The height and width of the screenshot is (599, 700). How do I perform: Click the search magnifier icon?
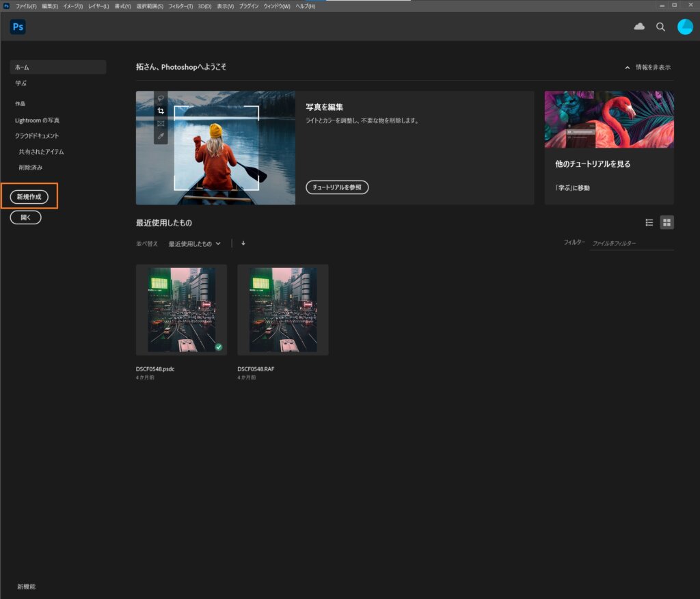click(661, 27)
